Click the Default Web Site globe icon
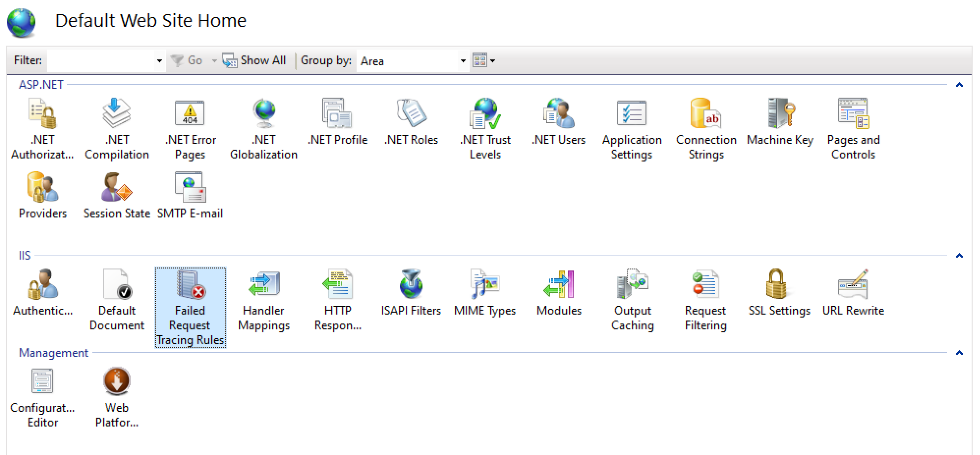Screen dimensions: 980x455 pos(21,23)
